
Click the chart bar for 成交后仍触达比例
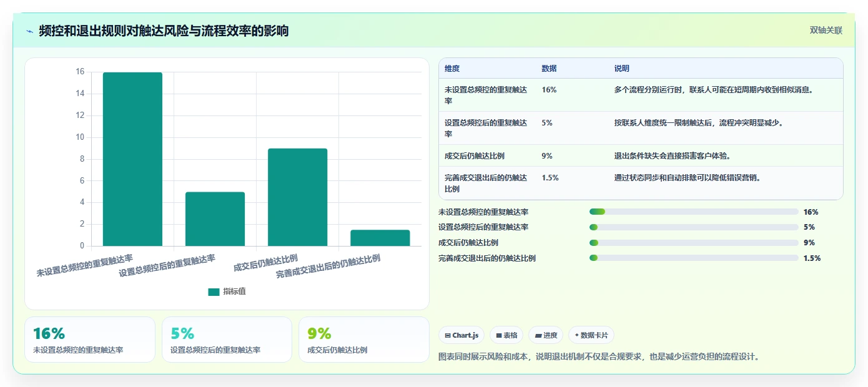(297, 197)
